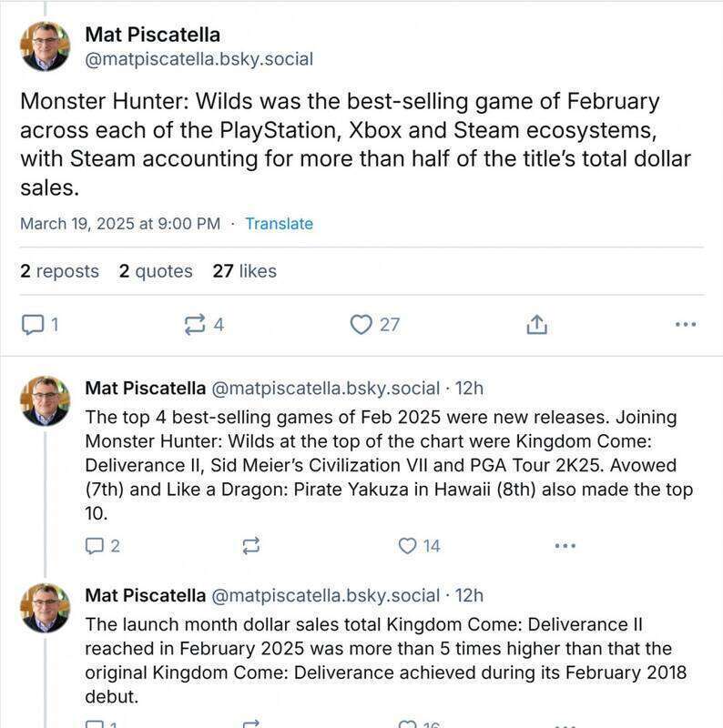
Task: View the 2 reposts list
Action: click(59, 271)
